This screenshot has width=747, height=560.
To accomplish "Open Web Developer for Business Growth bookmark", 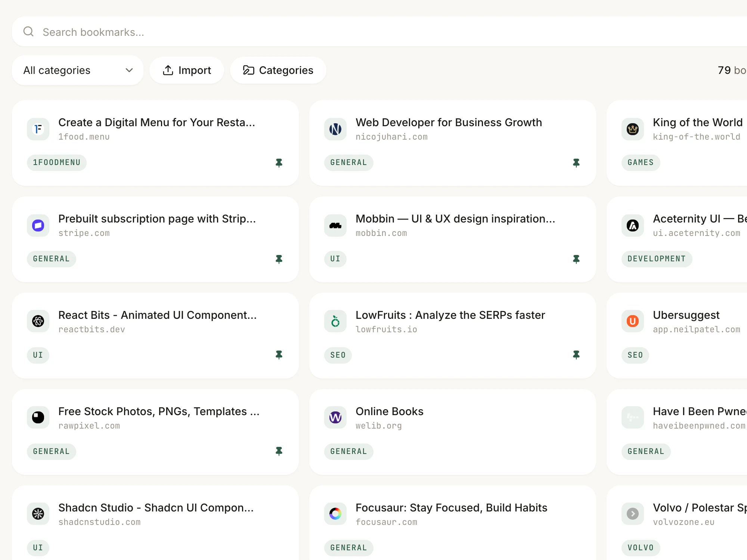I will [449, 122].
